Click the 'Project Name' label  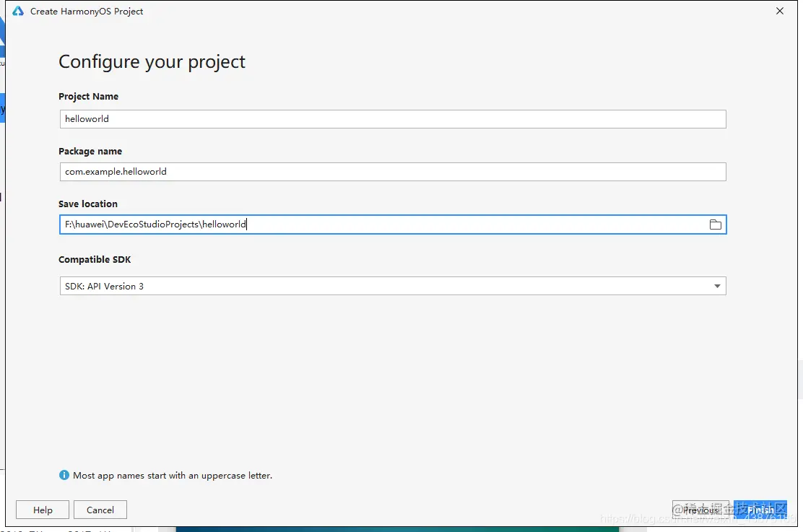pos(89,97)
